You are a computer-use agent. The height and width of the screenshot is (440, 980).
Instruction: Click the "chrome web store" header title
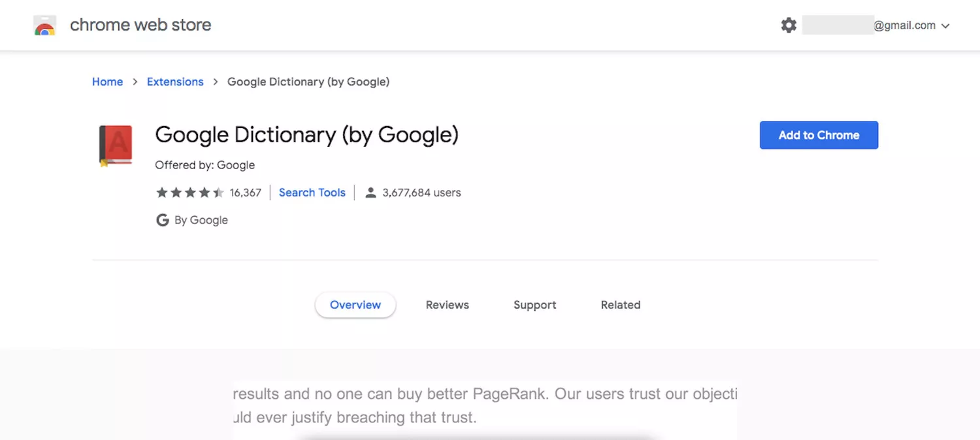tap(140, 25)
